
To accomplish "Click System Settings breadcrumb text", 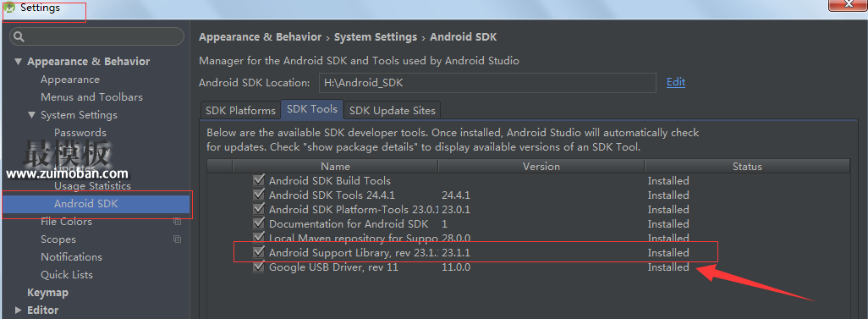I will 376,37.
